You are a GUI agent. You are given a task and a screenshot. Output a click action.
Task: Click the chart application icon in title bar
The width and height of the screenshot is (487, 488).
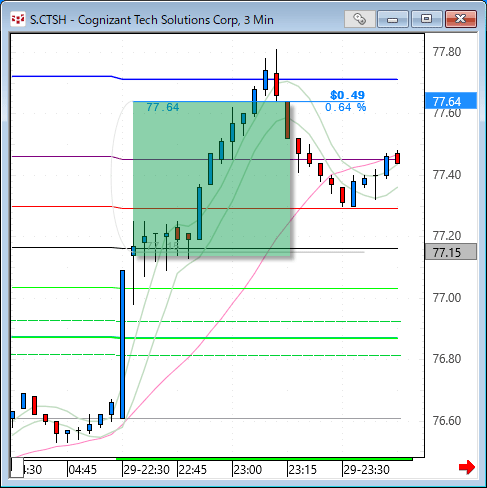pyautogui.click(x=18, y=19)
